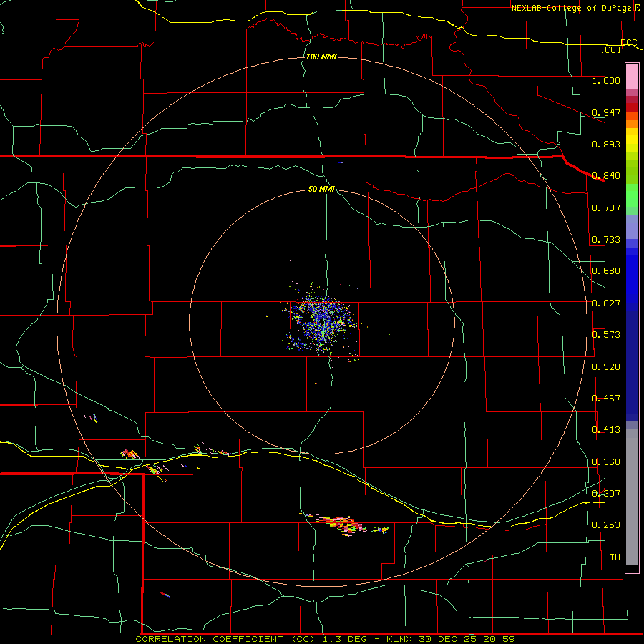Click the 100 NMI range ring label
644x644 pixels.
[321, 57]
